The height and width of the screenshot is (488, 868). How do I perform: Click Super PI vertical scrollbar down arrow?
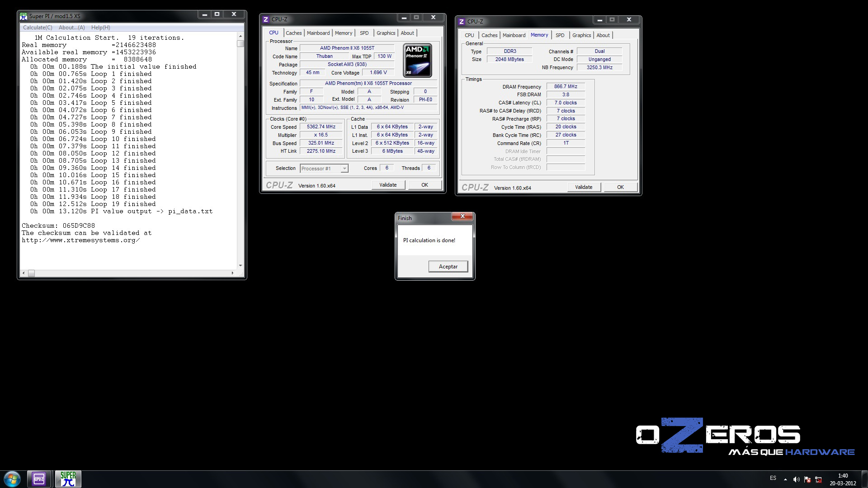click(x=241, y=266)
